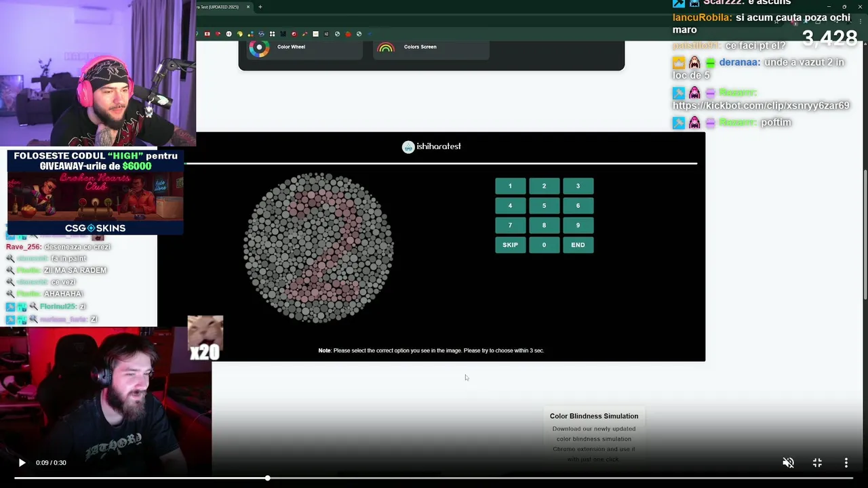Click the SKIP button
868x488 pixels.
[x=510, y=245]
